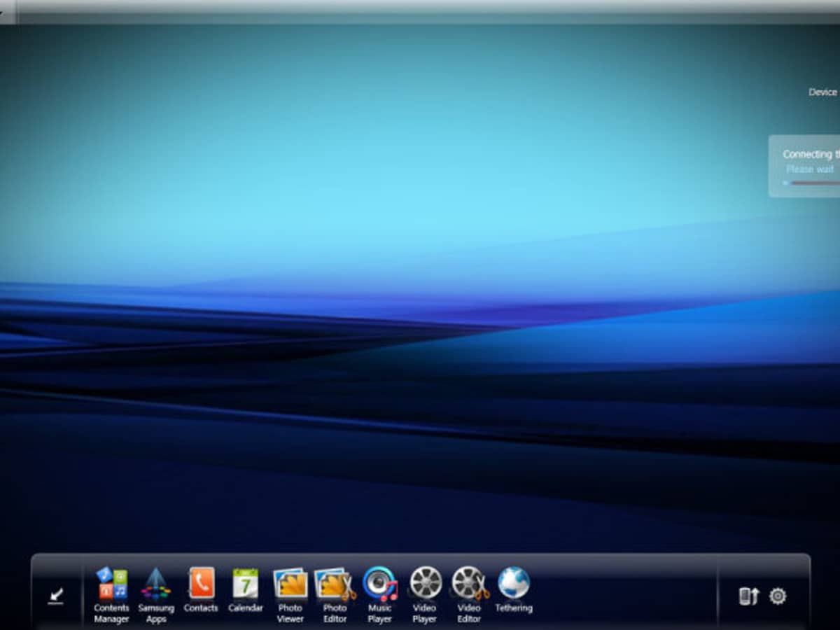The width and height of the screenshot is (840, 630).
Task: Open the Video Player icon
Action: [425, 583]
